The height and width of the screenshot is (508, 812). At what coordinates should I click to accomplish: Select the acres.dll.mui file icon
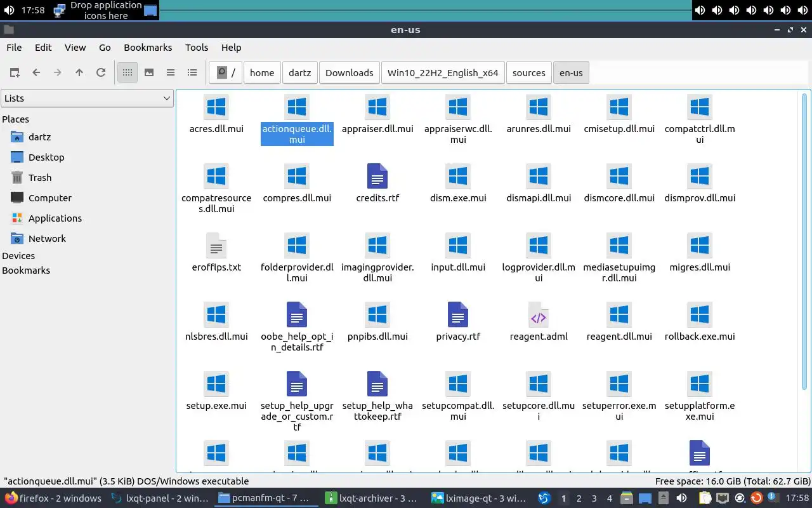pos(216,107)
